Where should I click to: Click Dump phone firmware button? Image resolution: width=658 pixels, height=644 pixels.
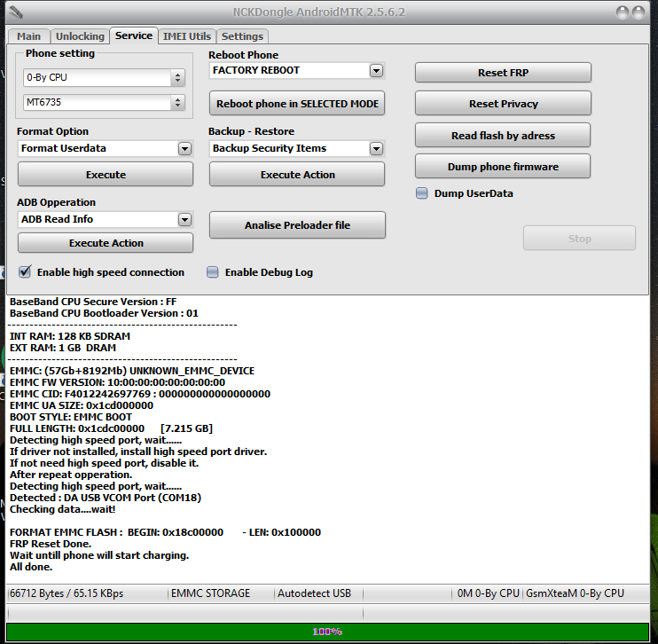[503, 167]
